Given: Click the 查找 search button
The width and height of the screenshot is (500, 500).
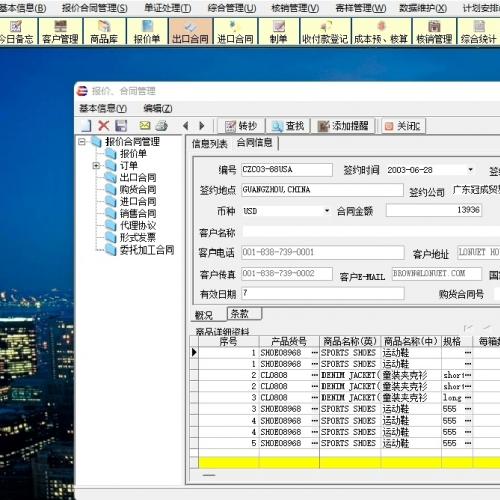Looking at the screenshot, I should click(x=288, y=126).
